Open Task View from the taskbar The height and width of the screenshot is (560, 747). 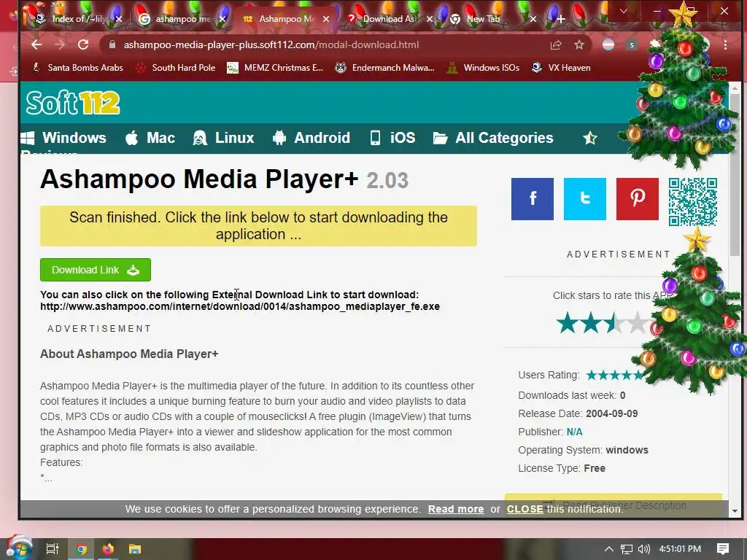[52, 549]
